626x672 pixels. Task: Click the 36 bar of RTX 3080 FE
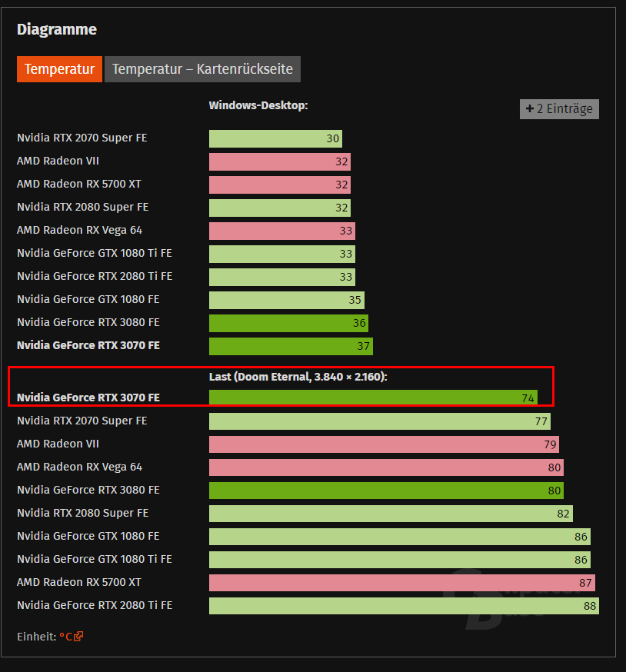point(289,324)
